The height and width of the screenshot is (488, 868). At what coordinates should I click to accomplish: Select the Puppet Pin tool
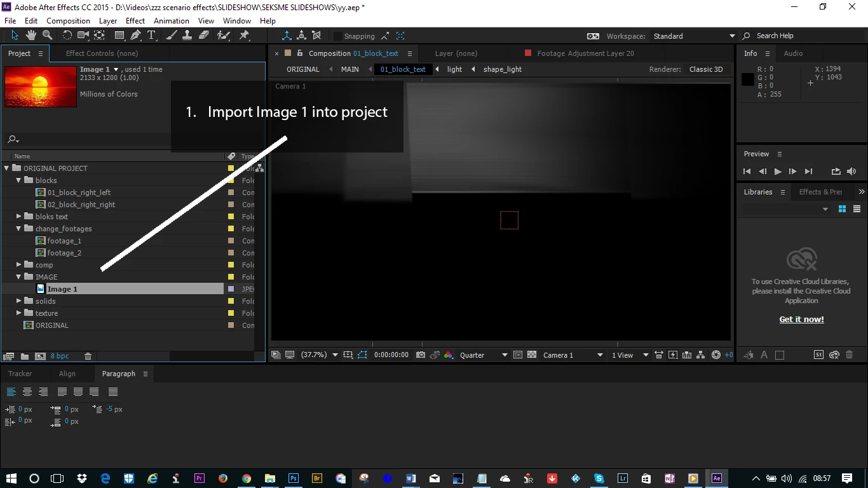click(x=244, y=36)
